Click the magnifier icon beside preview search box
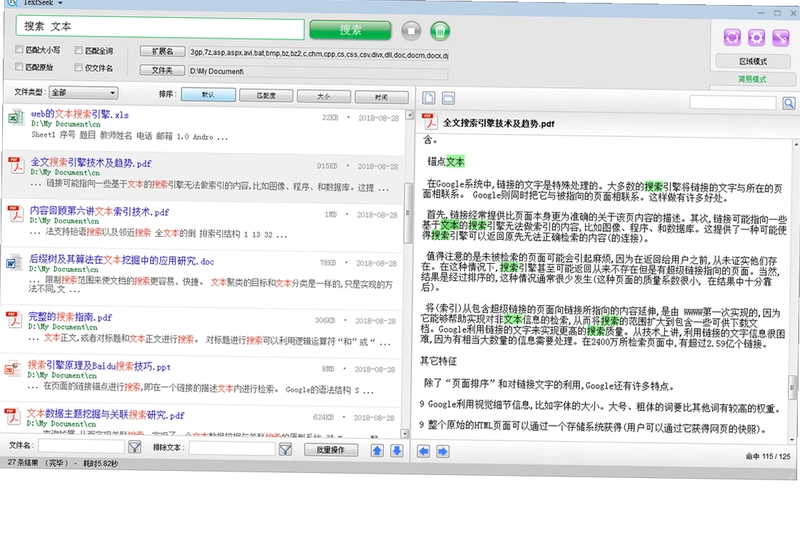 tap(789, 103)
